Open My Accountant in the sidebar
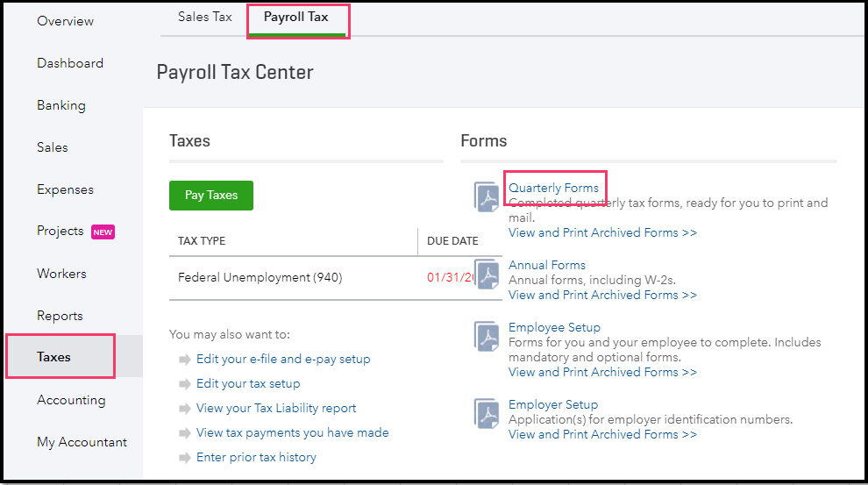The height and width of the screenshot is (485, 868). click(x=82, y=442)
